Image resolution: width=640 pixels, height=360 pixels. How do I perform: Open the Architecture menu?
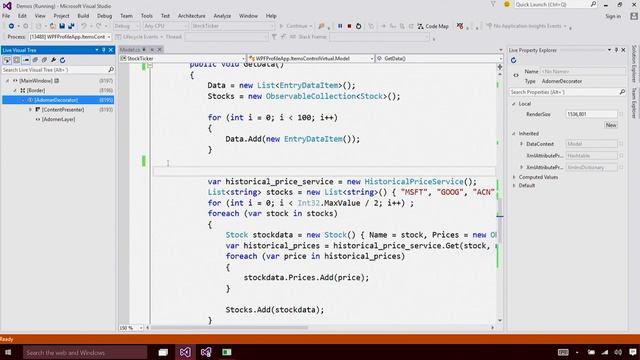click(191, 16)
